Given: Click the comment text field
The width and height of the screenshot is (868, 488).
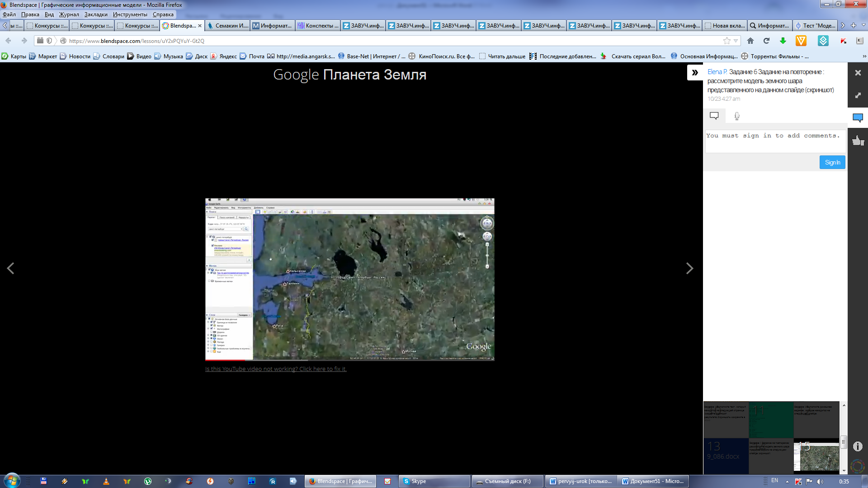Looking at the screenshot, I should pos(775,141).
